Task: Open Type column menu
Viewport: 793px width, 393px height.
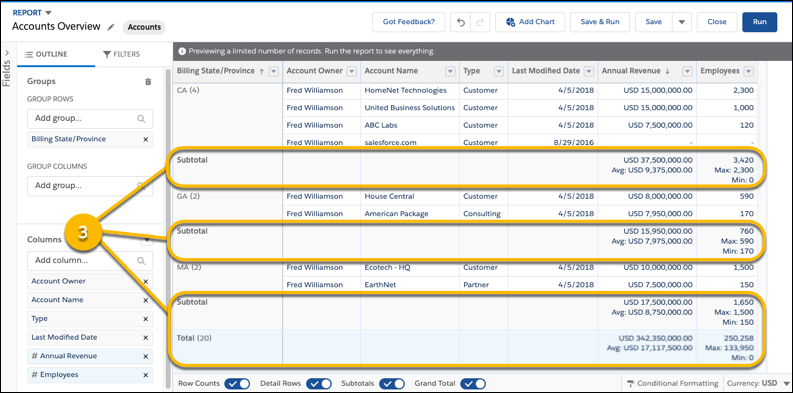Action: pos(499,72)
